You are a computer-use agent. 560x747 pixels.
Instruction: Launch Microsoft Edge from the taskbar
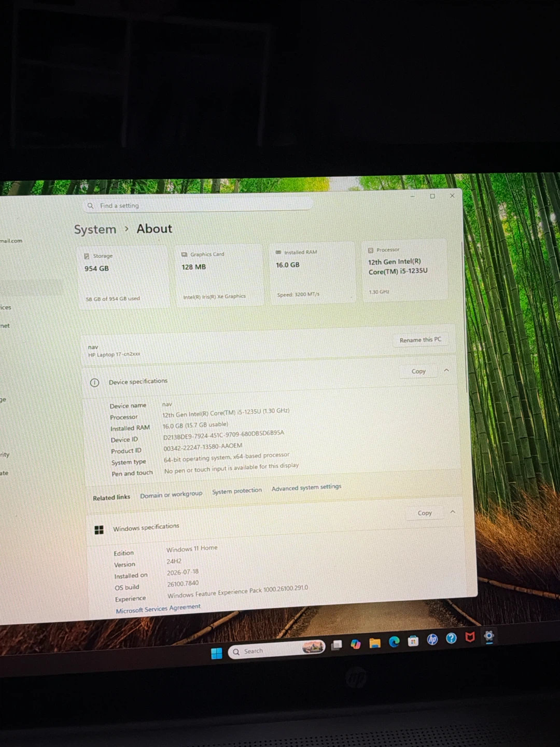394,642
